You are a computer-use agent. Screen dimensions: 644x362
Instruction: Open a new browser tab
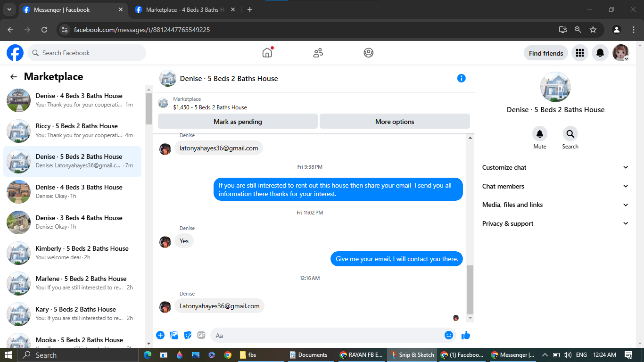tap(250, 9)
